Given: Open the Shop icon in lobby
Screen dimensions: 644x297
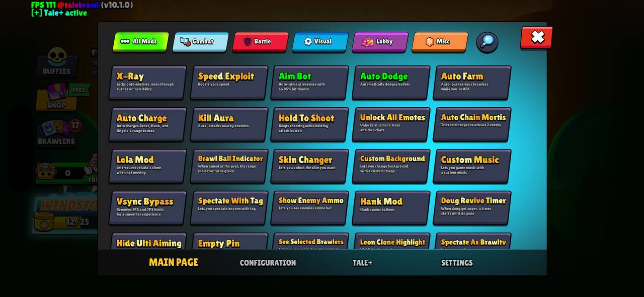Looking at the screenshot, I should pyautogui.click(x=56, y=97).
